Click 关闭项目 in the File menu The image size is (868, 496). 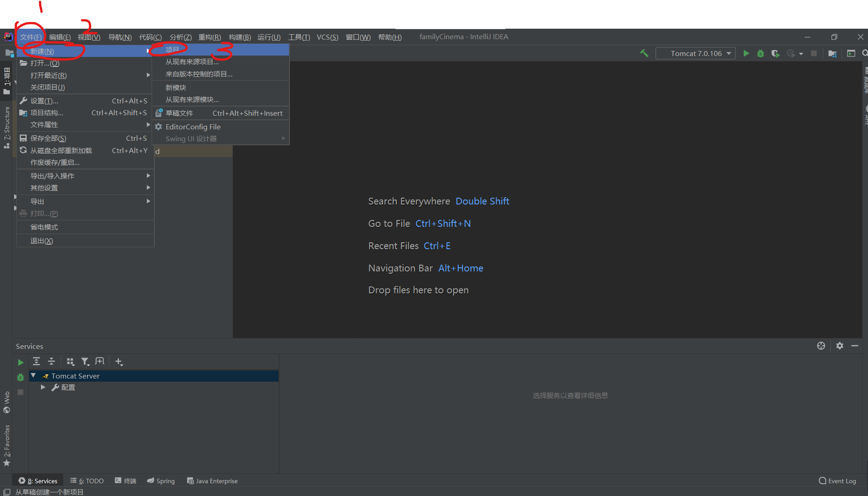[86, 87]
